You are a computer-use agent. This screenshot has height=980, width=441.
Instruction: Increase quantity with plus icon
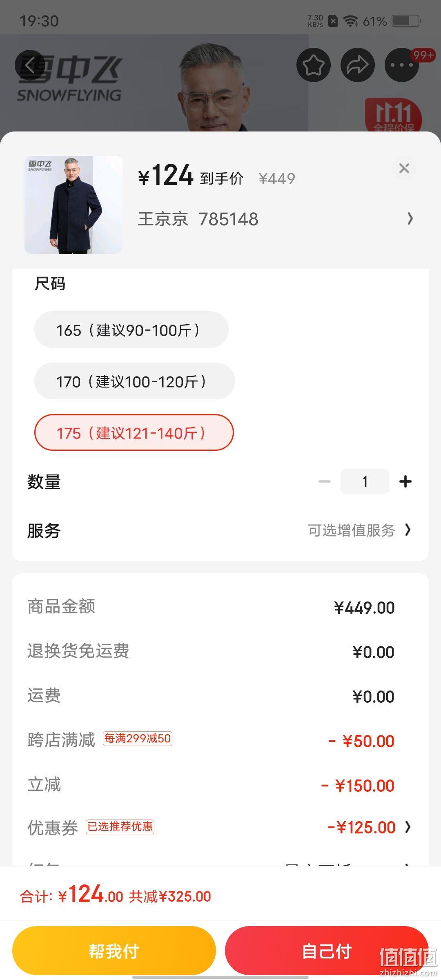[405, 481]
